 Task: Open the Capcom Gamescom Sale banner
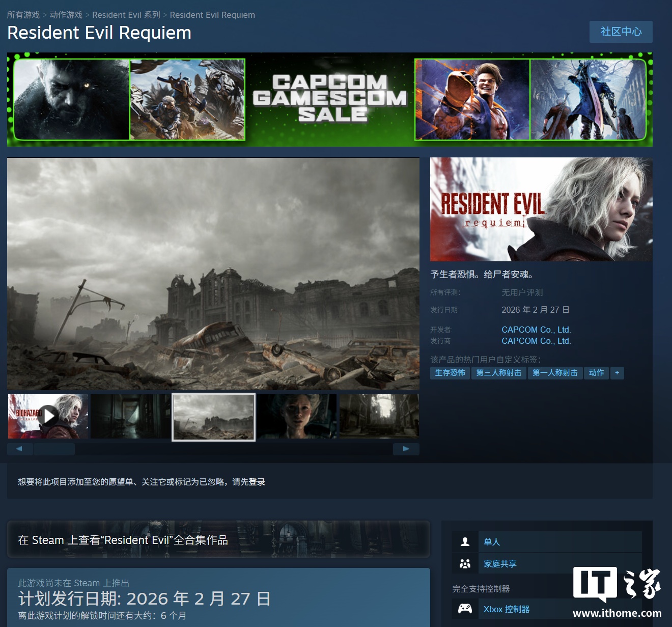pos(330,100)
